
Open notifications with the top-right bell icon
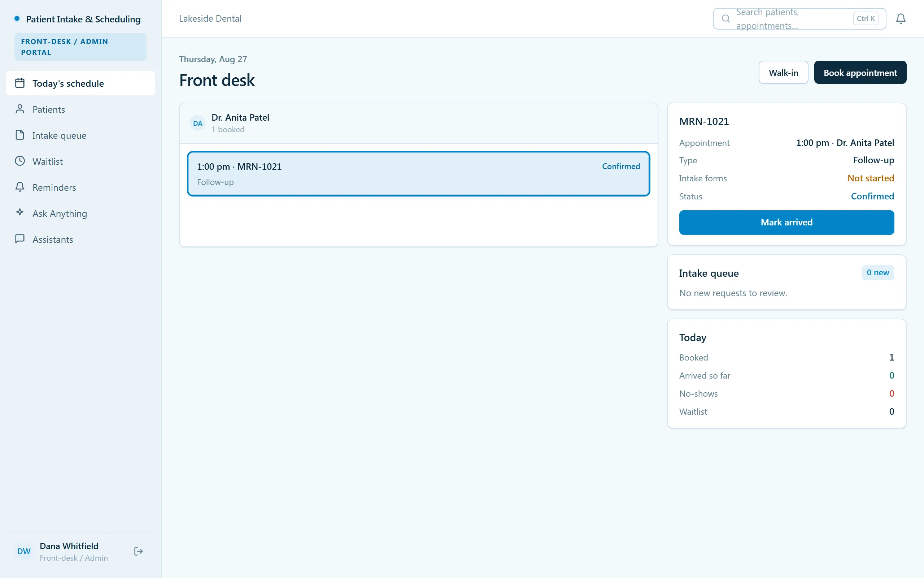[901, 18]
